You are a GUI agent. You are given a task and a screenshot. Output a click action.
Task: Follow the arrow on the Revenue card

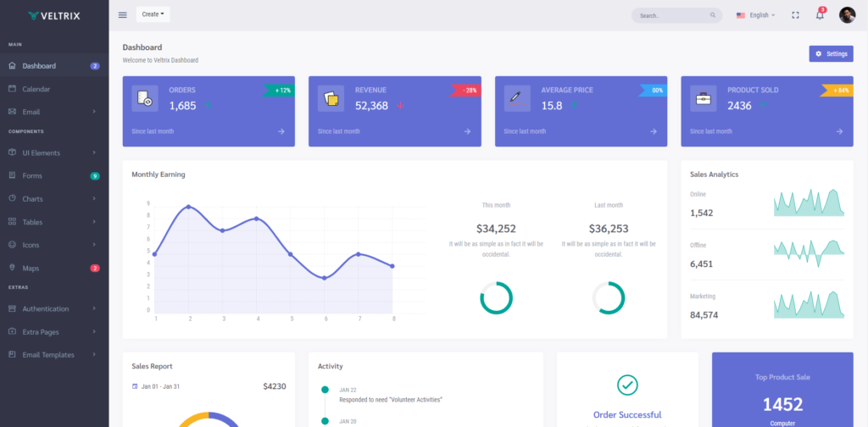(467, 131)
